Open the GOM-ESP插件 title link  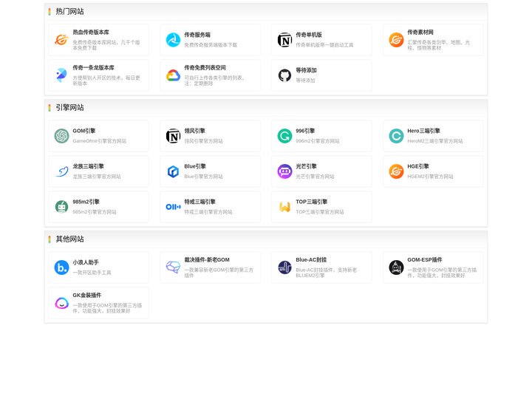pyautogui.click(x=425, y=259)
